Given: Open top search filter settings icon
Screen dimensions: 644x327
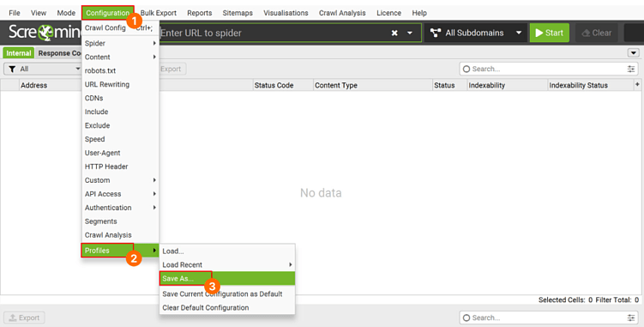Looking at the screenshot, I should (x=631, y=70).
